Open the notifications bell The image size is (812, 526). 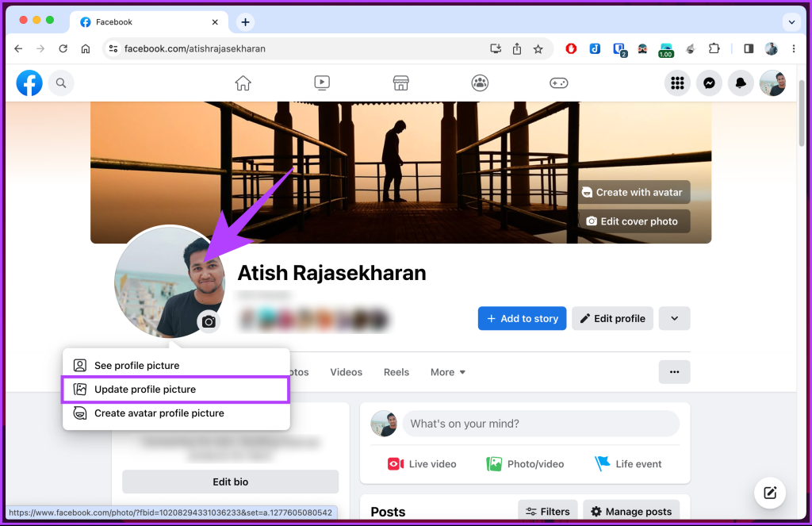(741, 83)
